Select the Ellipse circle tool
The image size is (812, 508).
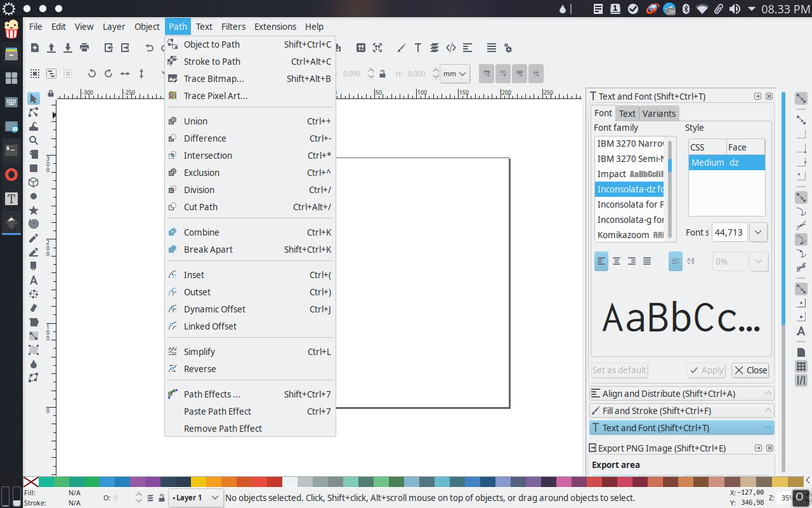(x=34, y=196)
